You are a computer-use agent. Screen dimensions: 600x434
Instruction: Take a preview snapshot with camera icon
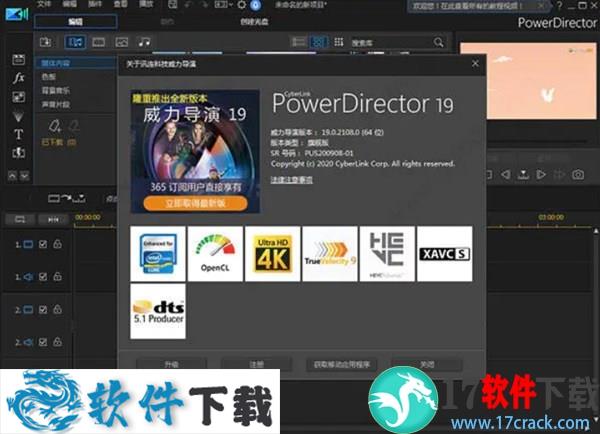pos(578,175)
